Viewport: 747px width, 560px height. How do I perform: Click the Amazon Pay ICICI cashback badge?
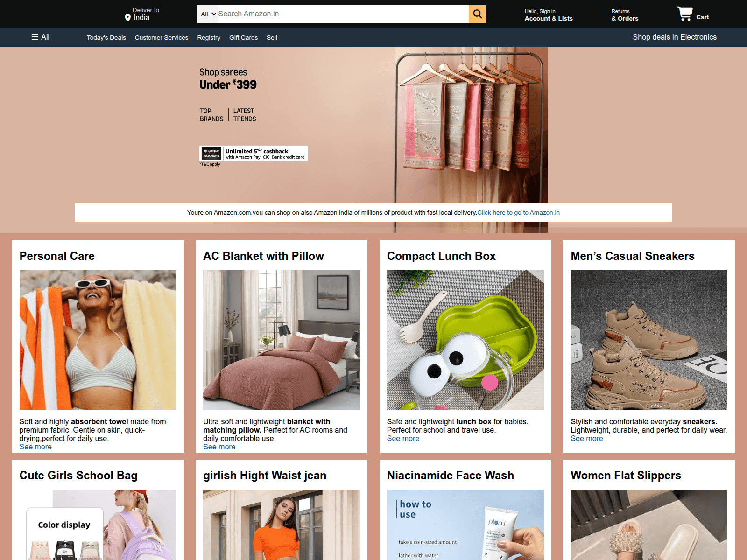click(254, 154)
